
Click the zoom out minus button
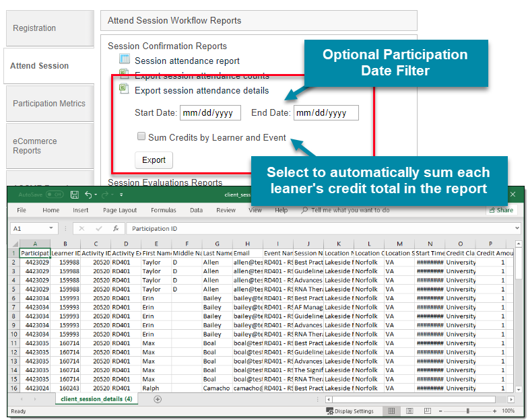440,411
